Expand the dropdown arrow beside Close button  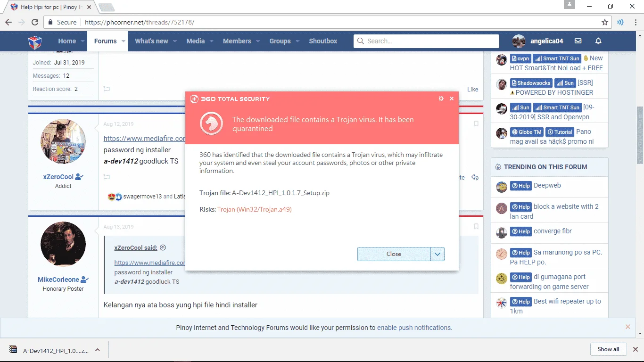[x=438, y=254]
